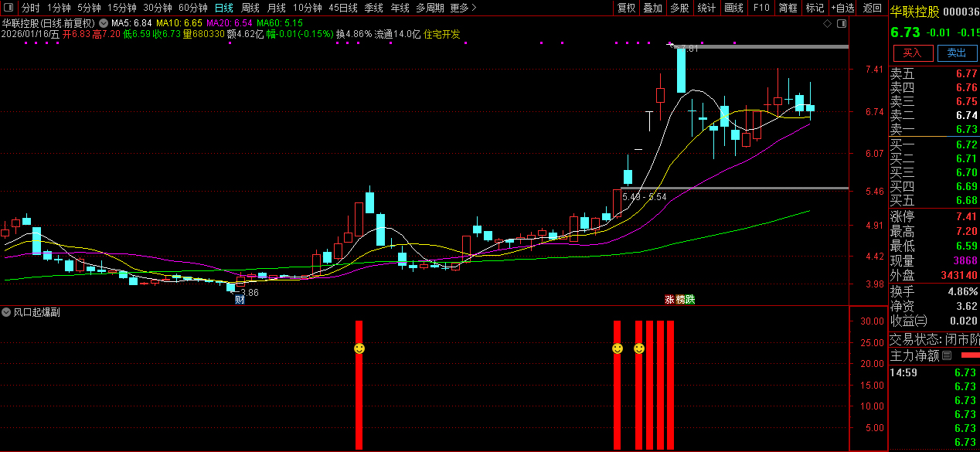Click the 标记 mark tool
980x452 pixels.
(x=815, y=8)
